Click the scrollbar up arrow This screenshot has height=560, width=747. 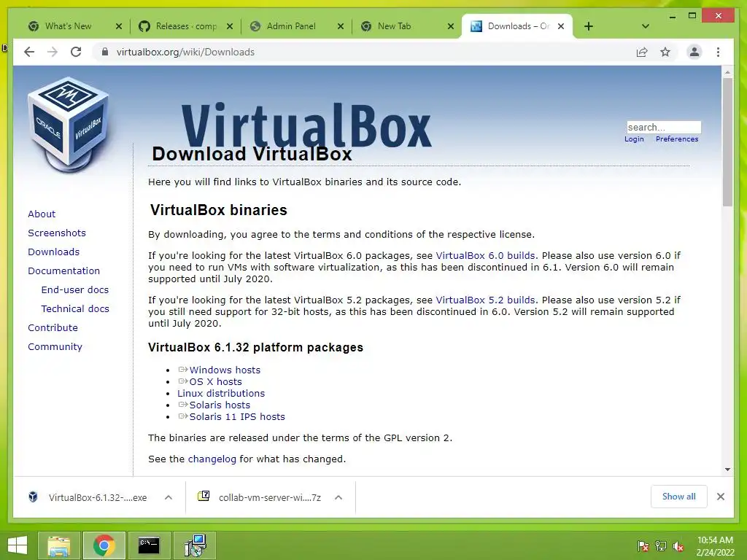727,72
